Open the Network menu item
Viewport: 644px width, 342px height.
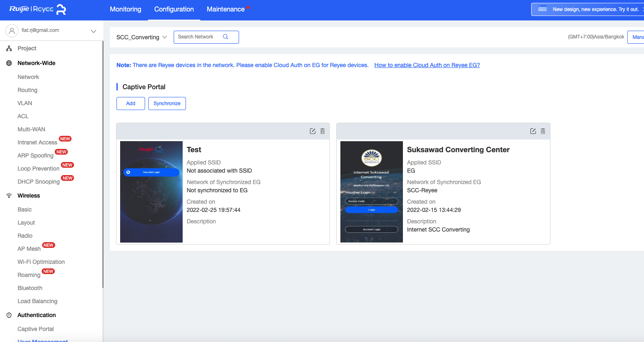pyautogui.click(x=28, y=77)
